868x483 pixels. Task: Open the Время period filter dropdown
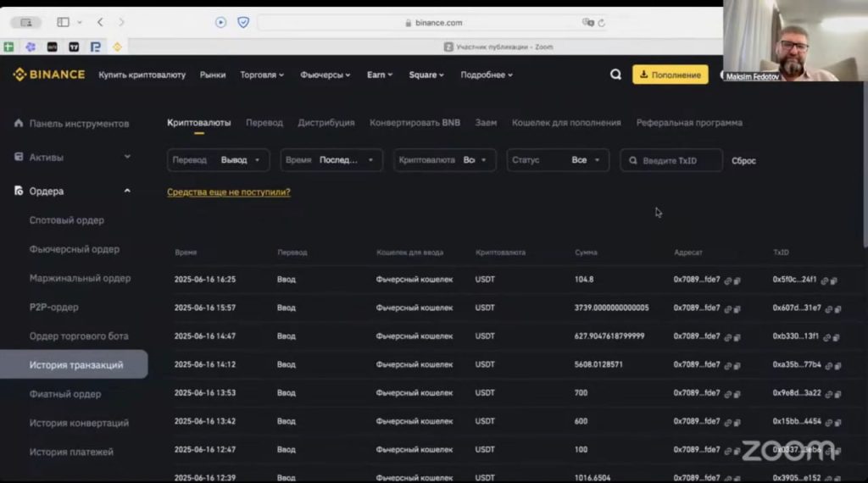coord(331,160)
